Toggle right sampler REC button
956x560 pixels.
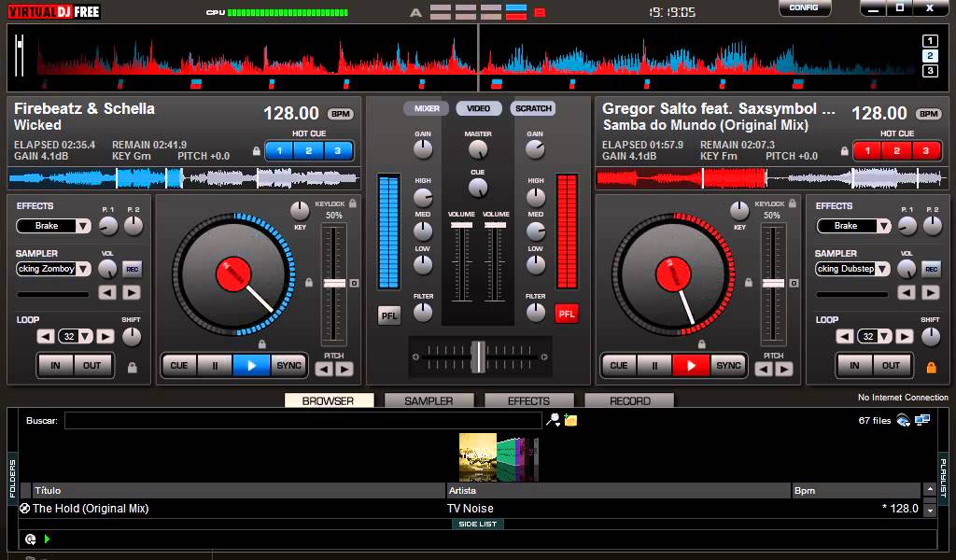[x=931, y=270]
